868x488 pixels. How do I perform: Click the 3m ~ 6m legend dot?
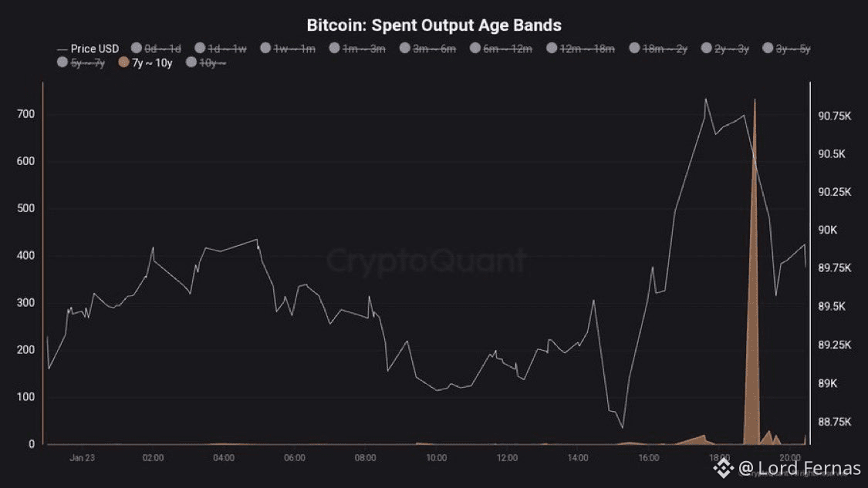point(405,49)
